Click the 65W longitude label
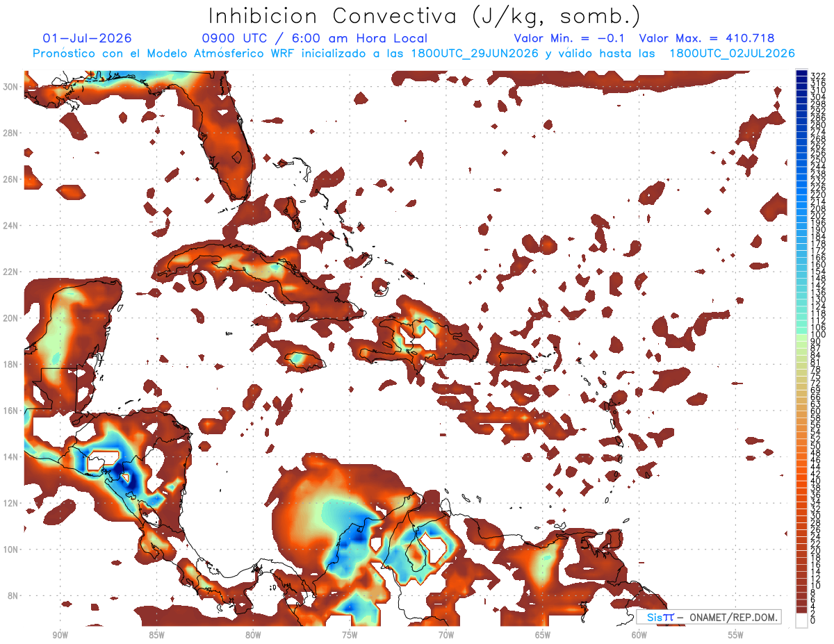The height and width of the screenshot is (644, 834). 543,635
